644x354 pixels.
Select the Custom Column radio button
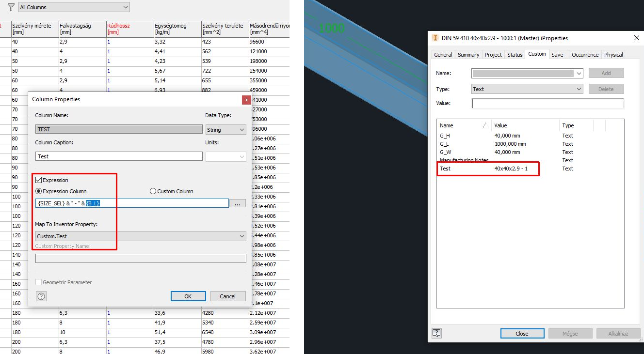153,190
